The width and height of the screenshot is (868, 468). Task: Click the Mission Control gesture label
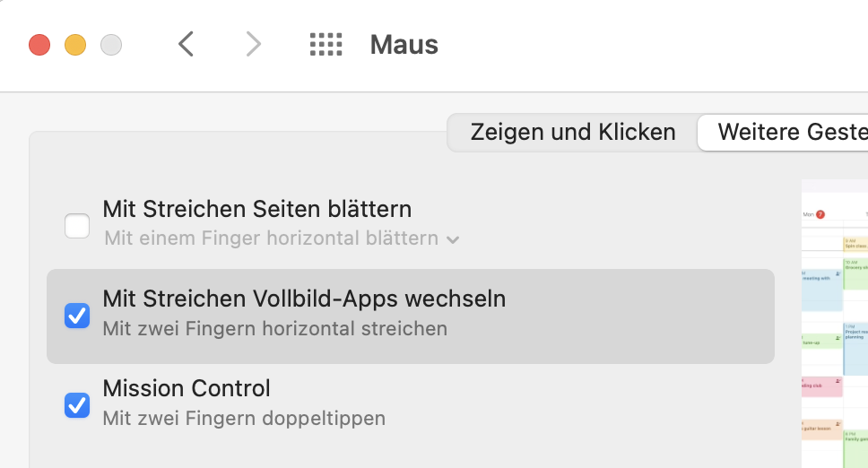pos(187,388)
